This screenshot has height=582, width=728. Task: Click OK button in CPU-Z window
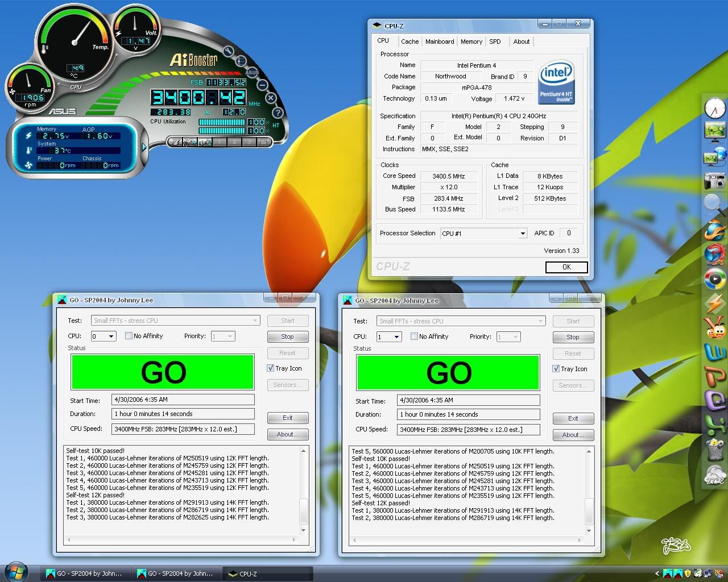566,267
